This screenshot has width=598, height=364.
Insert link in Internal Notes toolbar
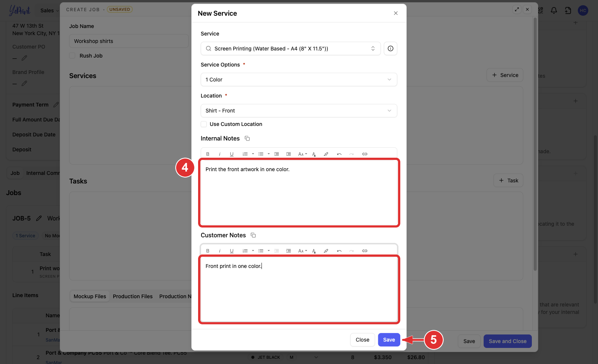[365, 154]
